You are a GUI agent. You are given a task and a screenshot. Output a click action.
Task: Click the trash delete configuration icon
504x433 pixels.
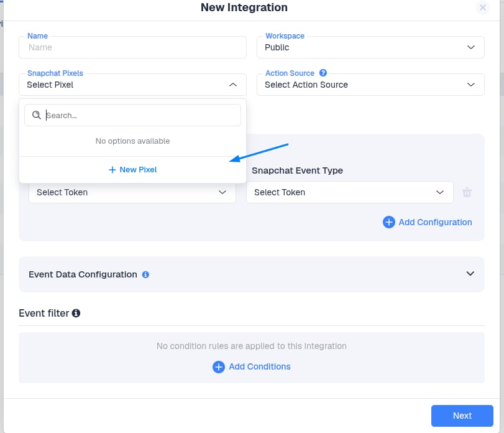tap(467, 192)
